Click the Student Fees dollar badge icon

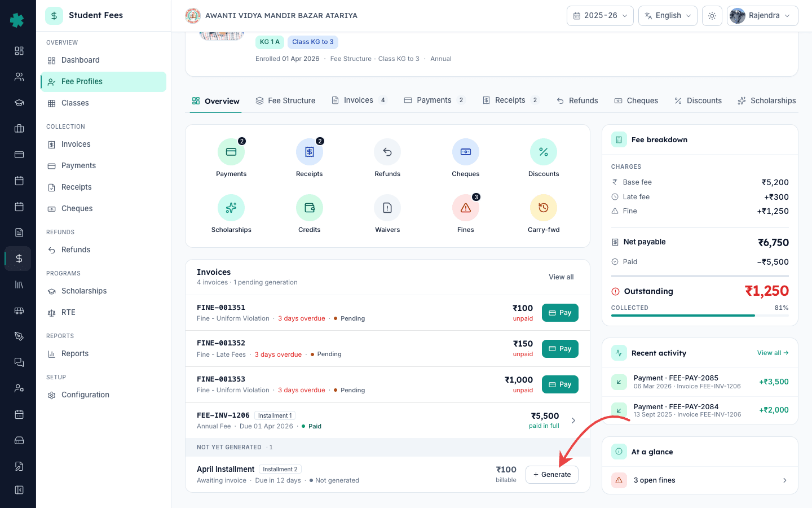pyautogui.click(x=54, y=16)
